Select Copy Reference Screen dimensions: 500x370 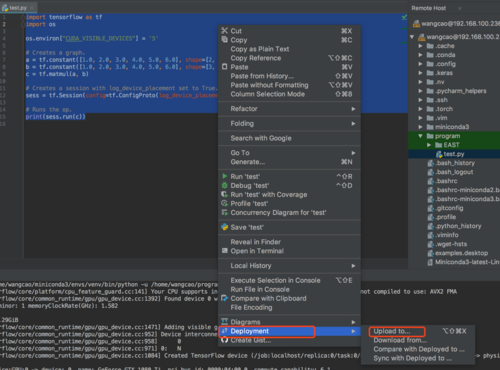click(289, 58)
